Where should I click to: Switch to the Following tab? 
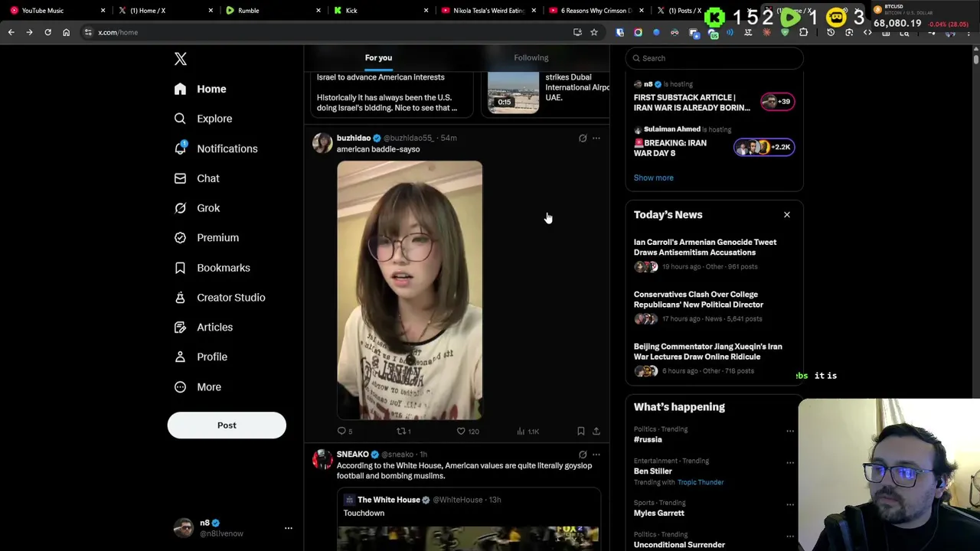pos(531,57)
